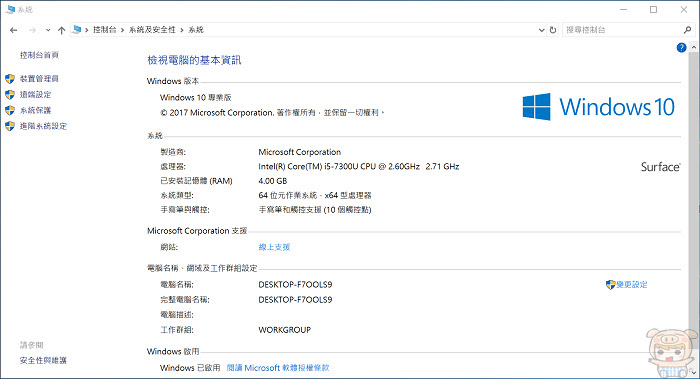Click the shield icon beside 進階系統設定
This screenshot has height=379, width=700.
click(10, 126)
